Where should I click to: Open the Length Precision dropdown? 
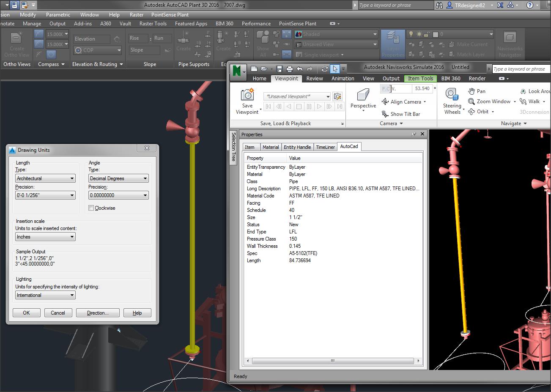click(45, 195)
